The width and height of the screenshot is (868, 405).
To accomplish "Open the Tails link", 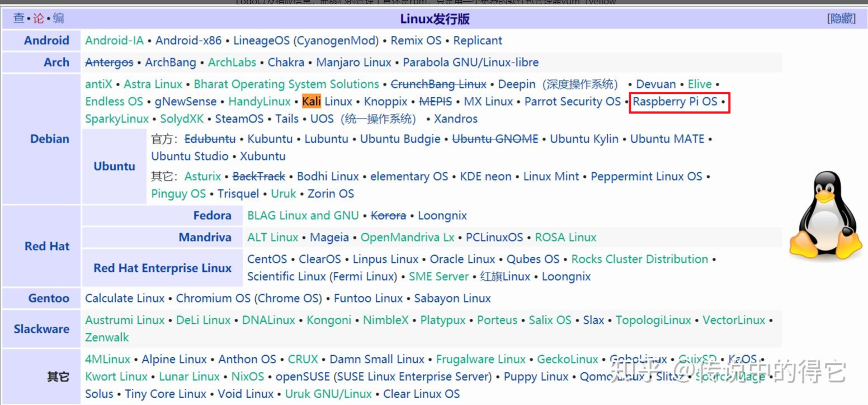I will (x=287, y=119).
